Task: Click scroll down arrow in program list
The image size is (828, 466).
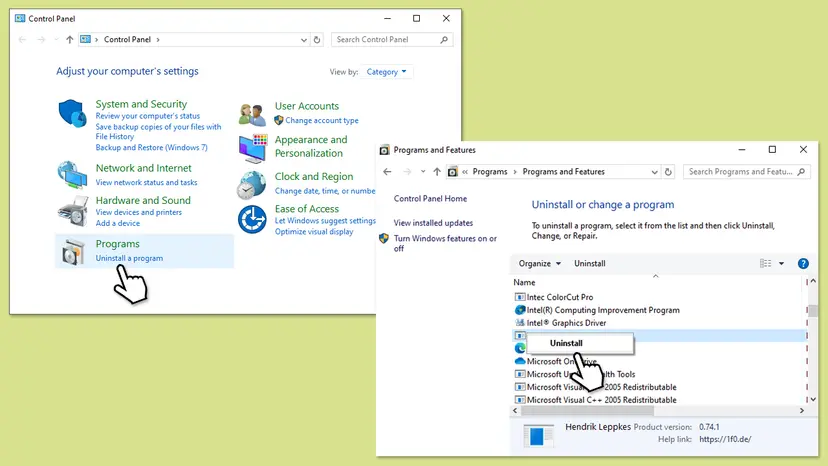Action: point(813,400)
